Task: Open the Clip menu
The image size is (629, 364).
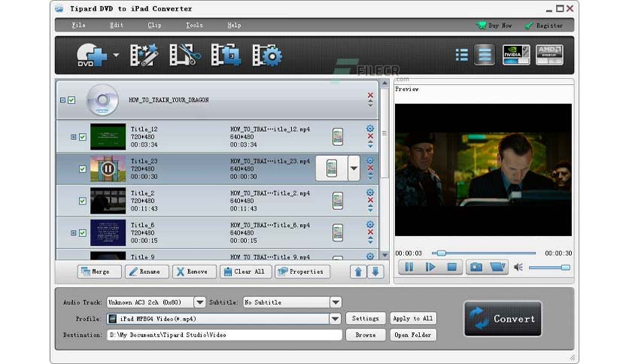Action: (154, 25)
